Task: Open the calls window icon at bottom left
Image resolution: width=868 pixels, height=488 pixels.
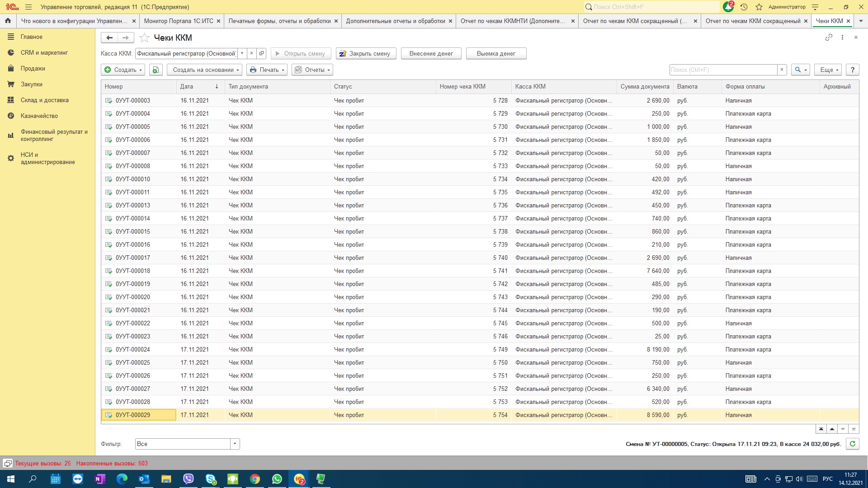Action: click(8, 463)
